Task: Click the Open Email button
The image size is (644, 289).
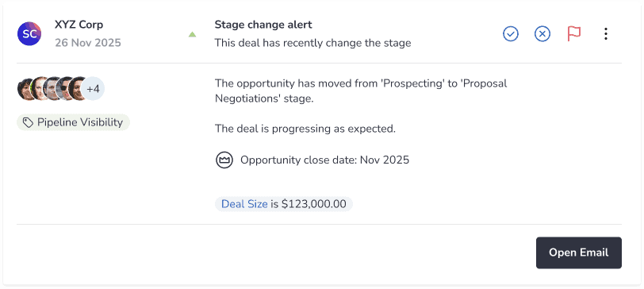Action: [579, 252]
